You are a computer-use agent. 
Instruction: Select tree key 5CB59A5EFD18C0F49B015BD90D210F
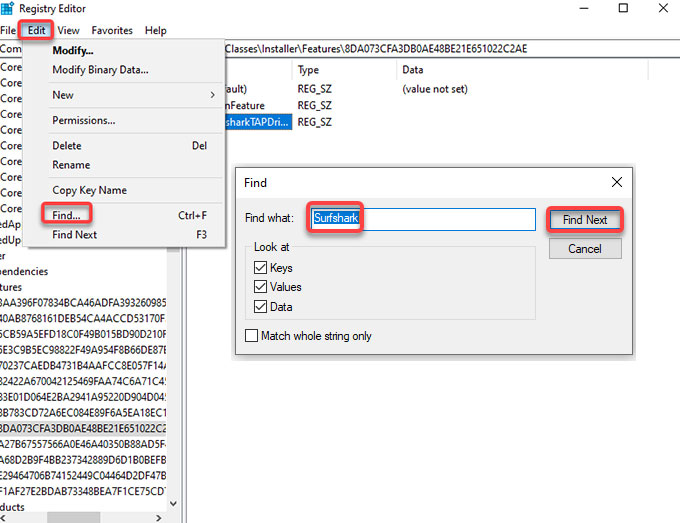[x=83, y=334]
